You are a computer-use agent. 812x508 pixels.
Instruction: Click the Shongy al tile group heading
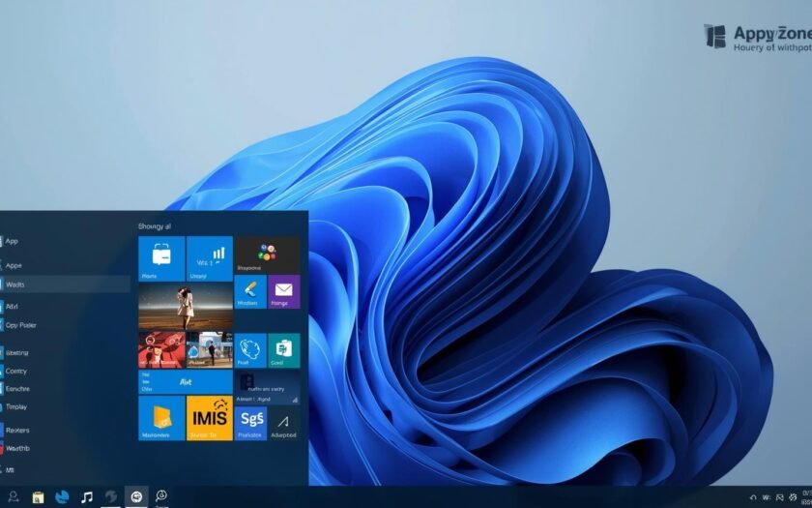coord(155,226)
